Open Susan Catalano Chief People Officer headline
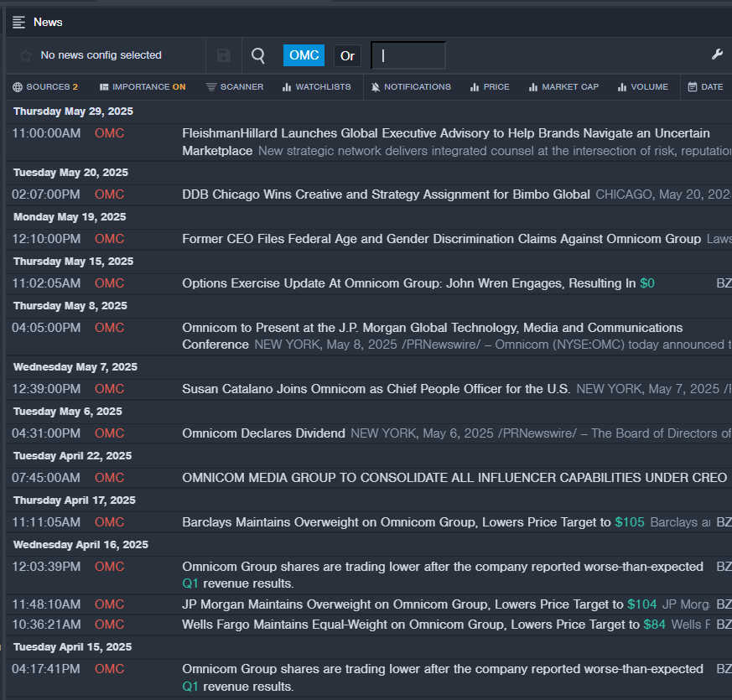732x700 pixels. (x=376, y=389)
